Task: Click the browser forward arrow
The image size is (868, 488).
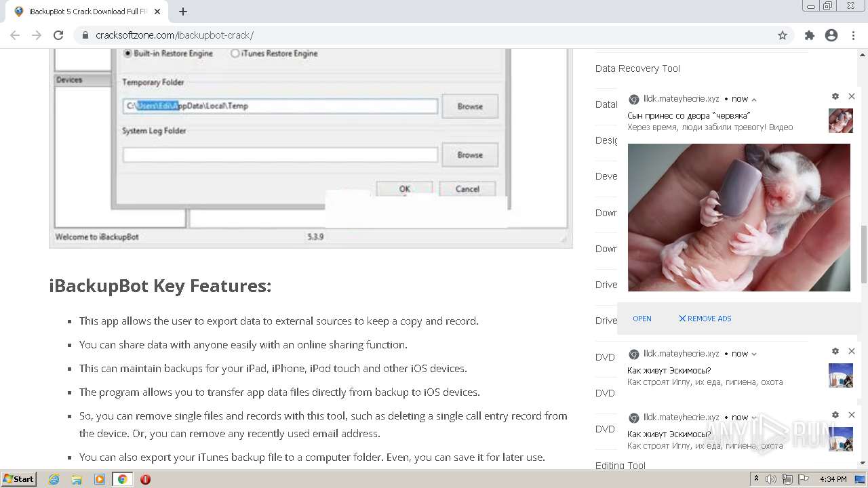Action: pyautogui.click(x=37, y=35)
